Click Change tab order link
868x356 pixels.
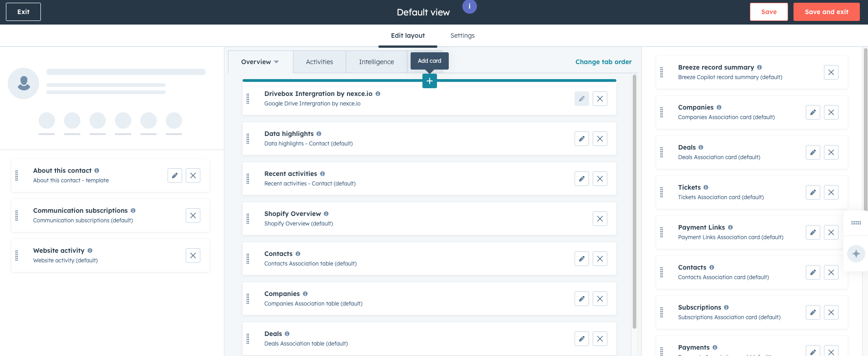[603, 62]
